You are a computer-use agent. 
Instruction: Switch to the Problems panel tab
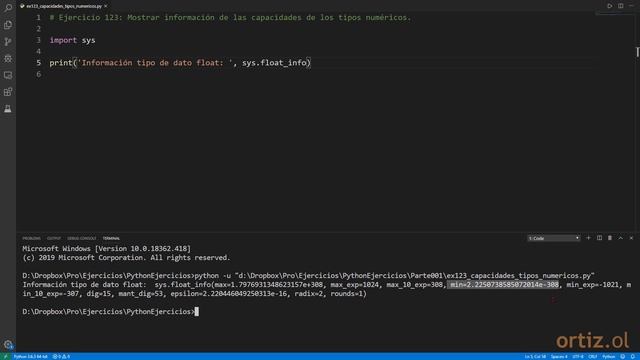31,238
